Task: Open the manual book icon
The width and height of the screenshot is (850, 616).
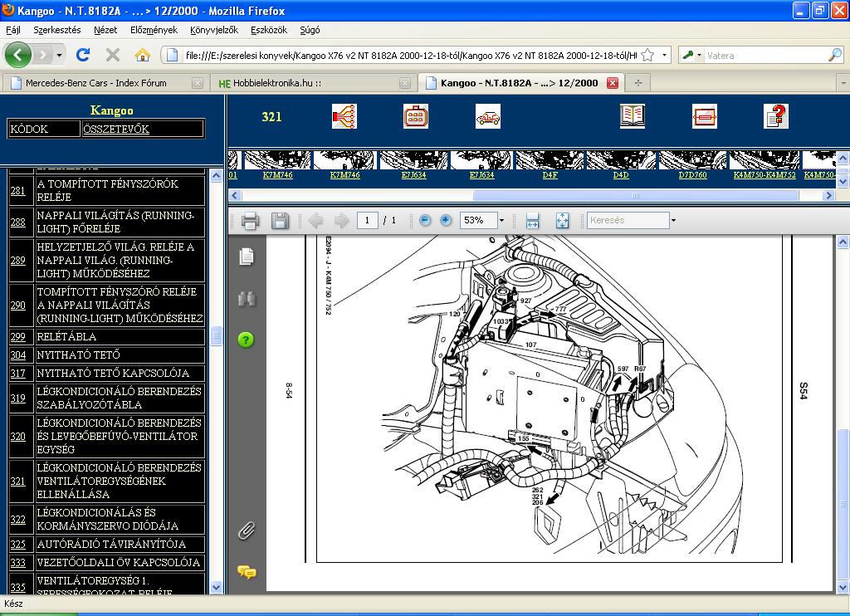Action: (x=633, y=116)
